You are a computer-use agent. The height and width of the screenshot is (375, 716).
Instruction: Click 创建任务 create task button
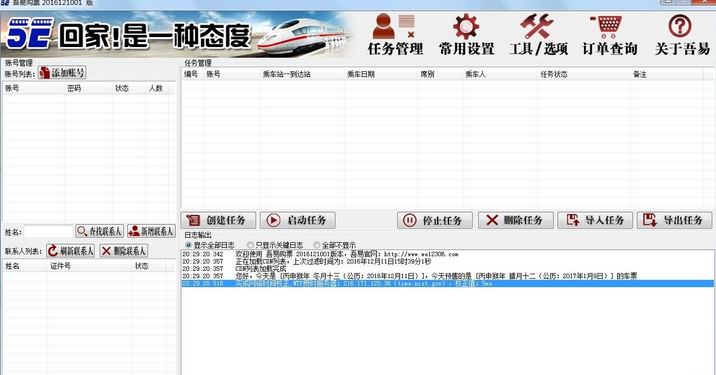(x=218, y=220)
